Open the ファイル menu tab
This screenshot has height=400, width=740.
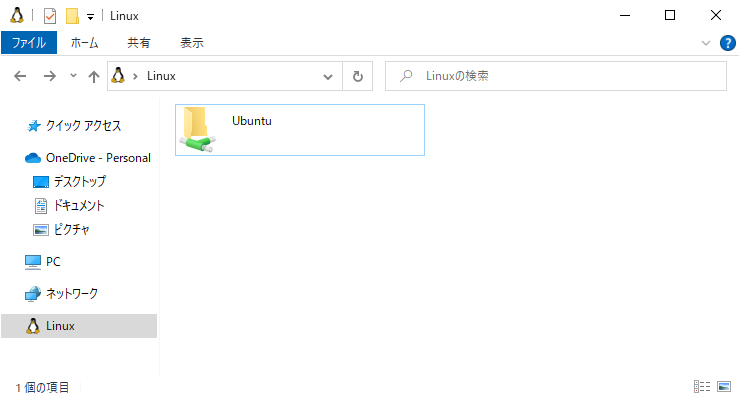[29, 43]
